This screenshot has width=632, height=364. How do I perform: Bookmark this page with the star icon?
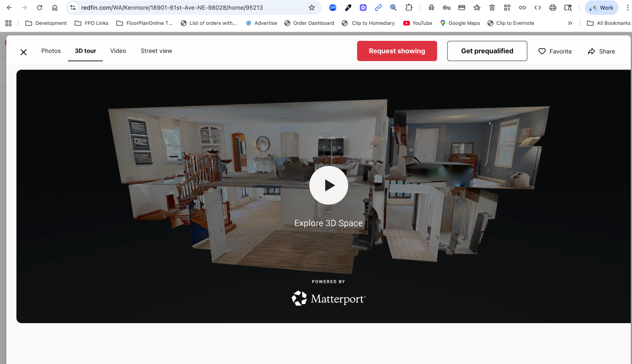(312, 8)
